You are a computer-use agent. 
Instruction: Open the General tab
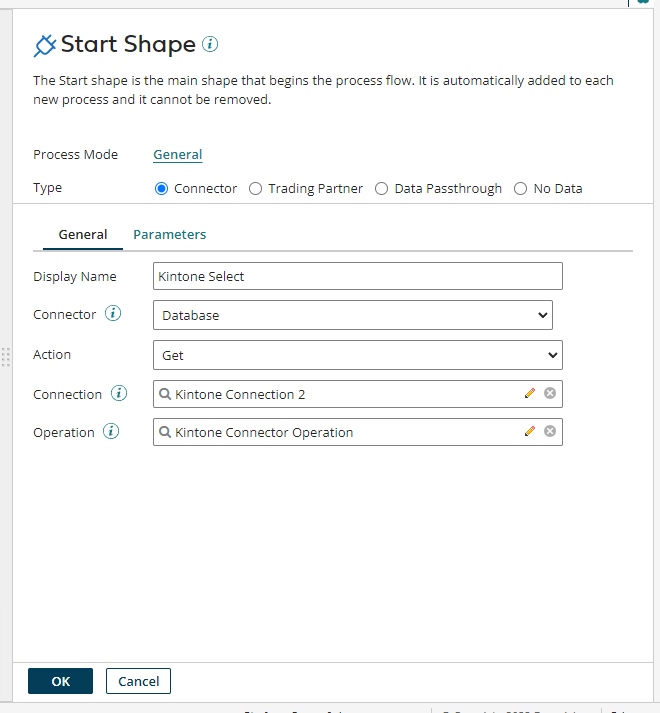83,235
